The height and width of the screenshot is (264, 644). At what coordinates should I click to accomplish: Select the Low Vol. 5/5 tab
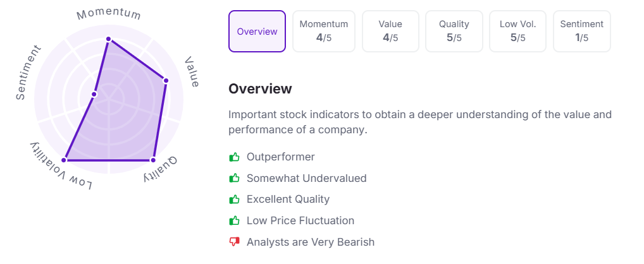pyautogui.click(x=518, y=31)
